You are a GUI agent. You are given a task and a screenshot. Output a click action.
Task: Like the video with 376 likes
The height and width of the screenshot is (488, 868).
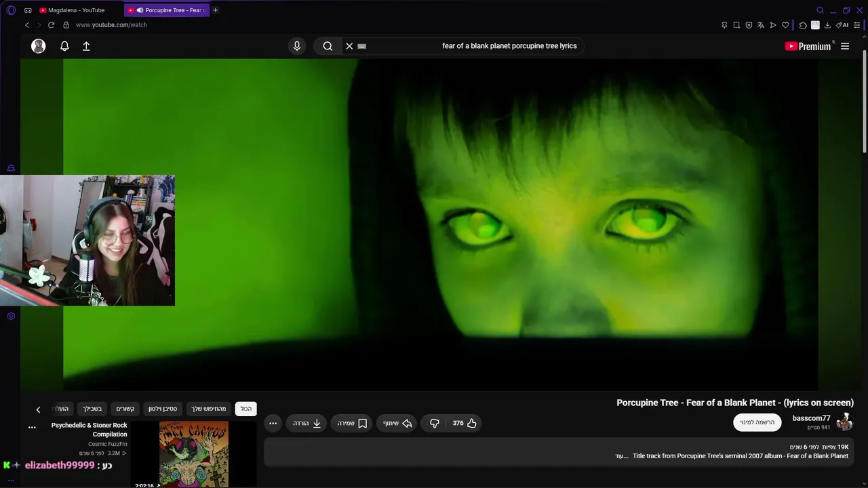[x=465, y=423]
